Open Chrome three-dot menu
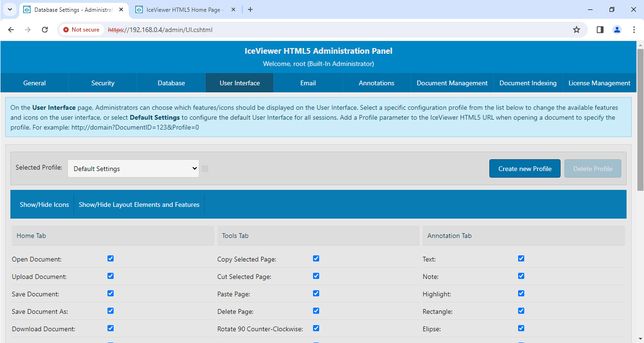The image size is (644, 343). tap(634, 30)
